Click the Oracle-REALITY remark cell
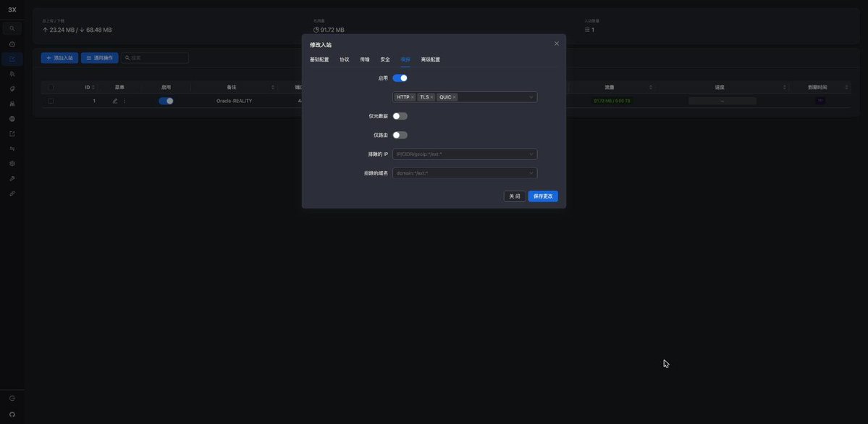 234,101
